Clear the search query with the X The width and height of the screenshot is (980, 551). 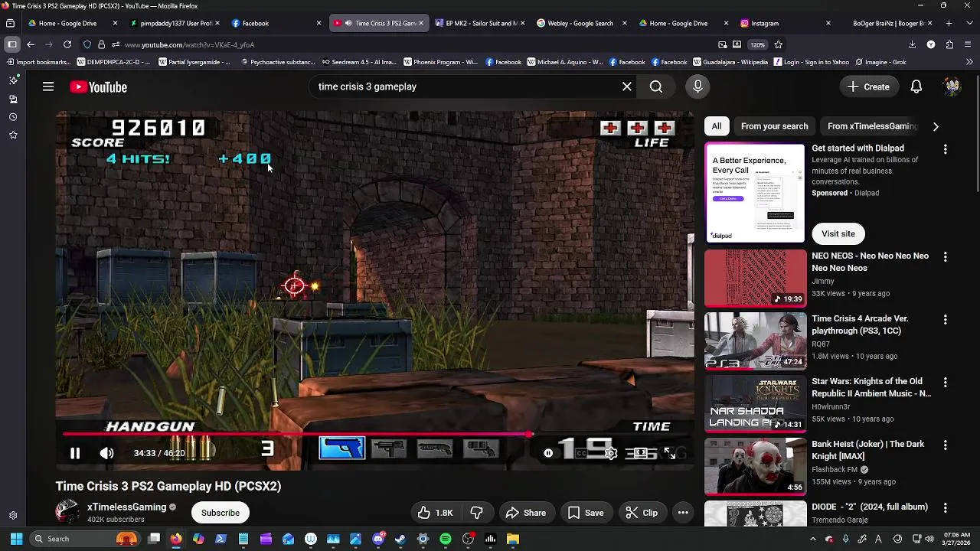tap(627, 86)
